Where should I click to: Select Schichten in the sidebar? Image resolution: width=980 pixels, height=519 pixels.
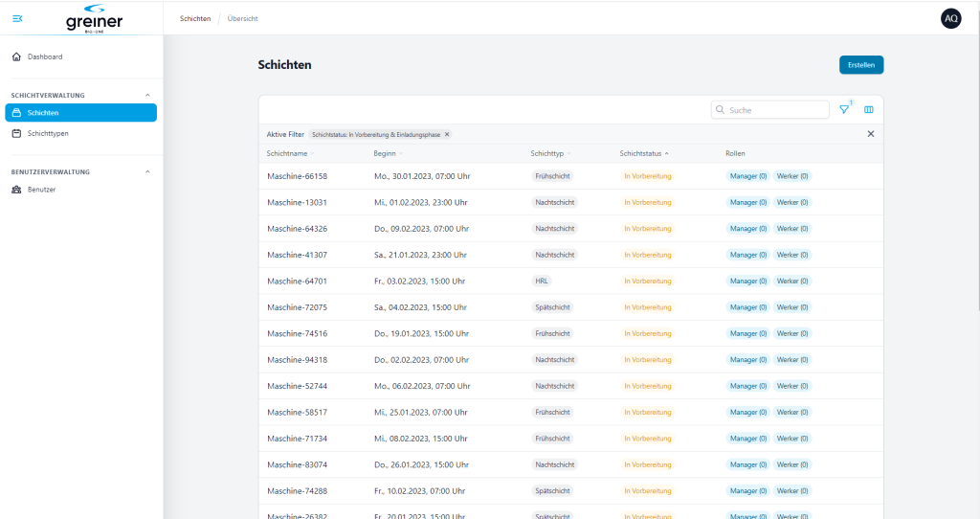coord(80,113)
